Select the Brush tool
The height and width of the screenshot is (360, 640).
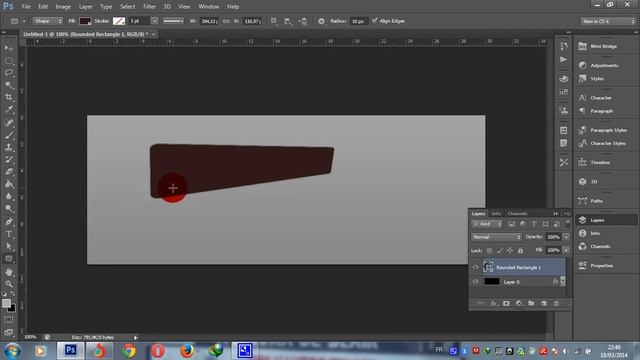point(9,135)
